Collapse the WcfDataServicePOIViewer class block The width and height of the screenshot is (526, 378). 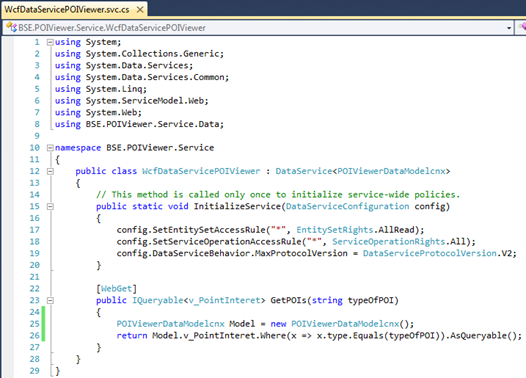(x=50, y=171)
